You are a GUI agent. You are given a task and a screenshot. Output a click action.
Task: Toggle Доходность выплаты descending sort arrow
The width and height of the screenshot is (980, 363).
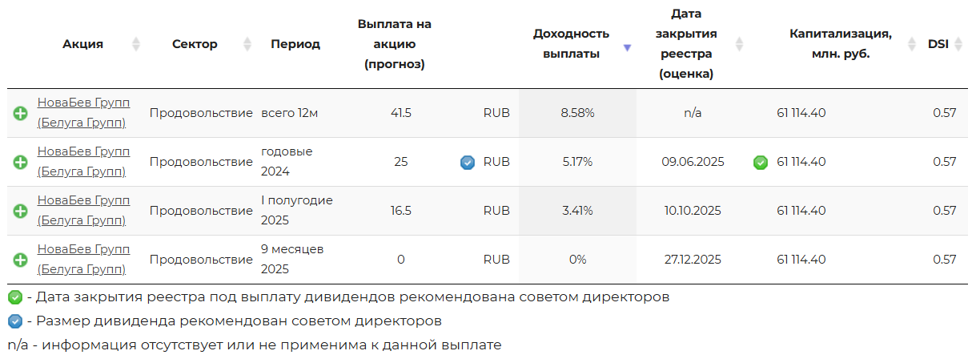click(x=627, y=47)
